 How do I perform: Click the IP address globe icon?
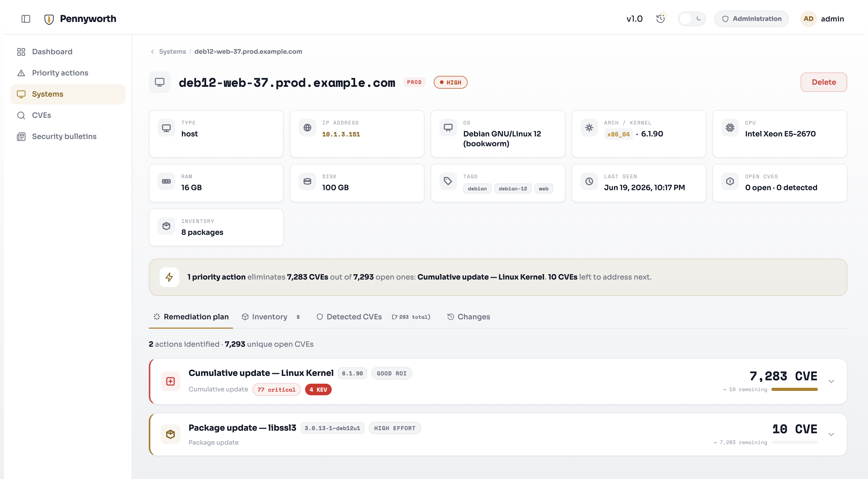[x=307, y=128]
